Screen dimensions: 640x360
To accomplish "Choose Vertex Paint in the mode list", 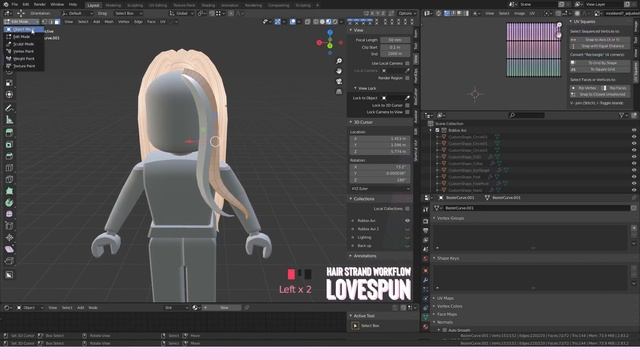I will tap(23, 51).
